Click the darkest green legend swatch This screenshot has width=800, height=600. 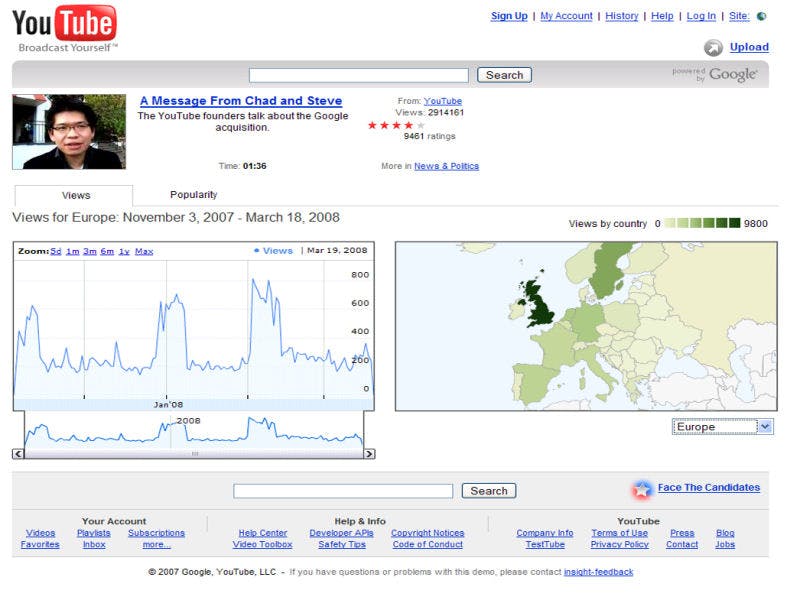pyautogui.click(x=734, y=223)
